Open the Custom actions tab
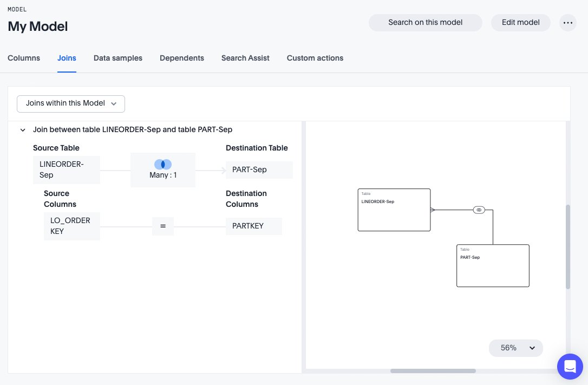The image size is (588, 385). point(315,58)
